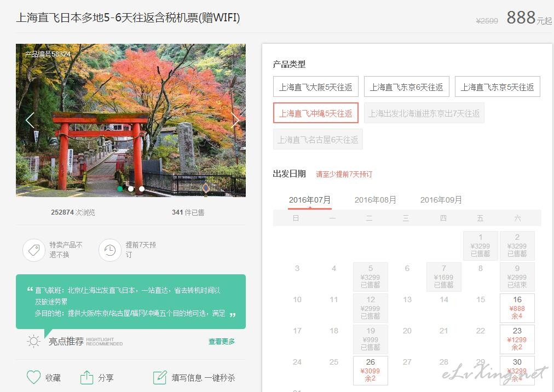
Task: Choose 上海出发北海道进东京出7天往返 option
Action: pyautogui.click(x=424, y=113)
